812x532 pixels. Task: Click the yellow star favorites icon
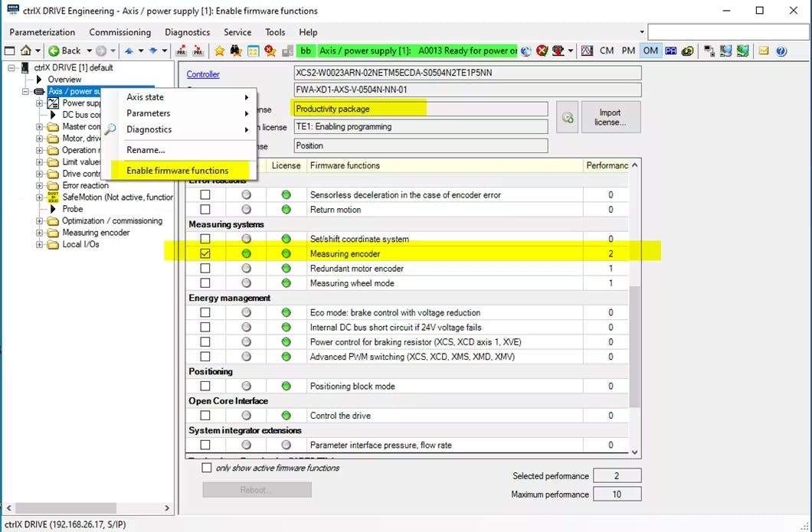click(x=219, y=51)
